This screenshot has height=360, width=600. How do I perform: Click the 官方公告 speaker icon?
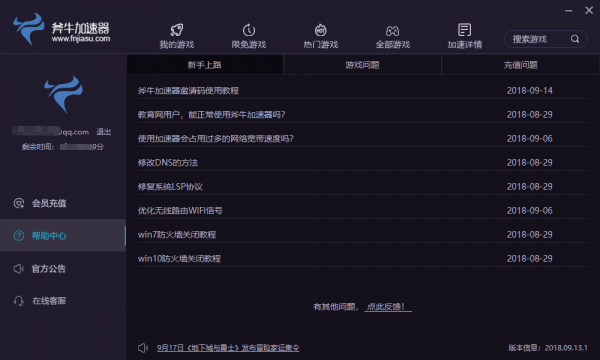19,269
